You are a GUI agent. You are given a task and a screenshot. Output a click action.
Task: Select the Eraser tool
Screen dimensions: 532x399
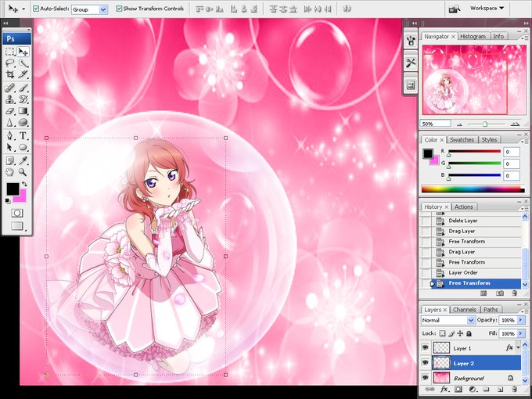click(10, 111)
